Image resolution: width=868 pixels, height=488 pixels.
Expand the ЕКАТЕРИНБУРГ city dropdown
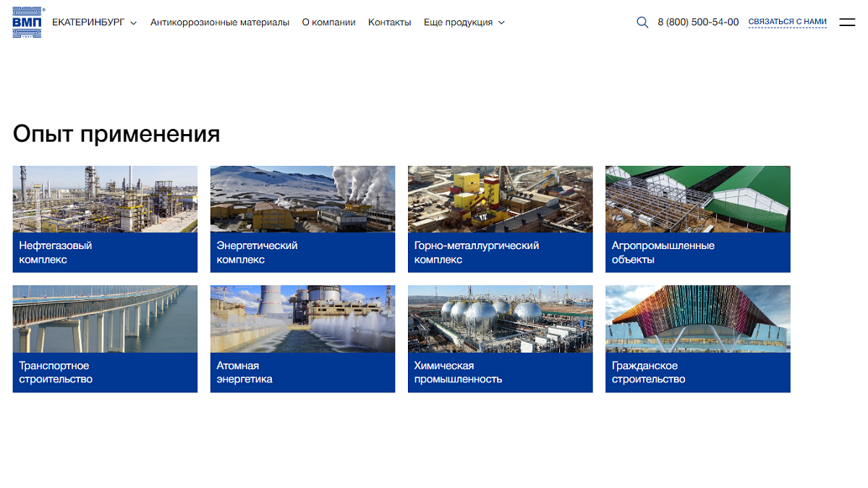coord(94,22)
